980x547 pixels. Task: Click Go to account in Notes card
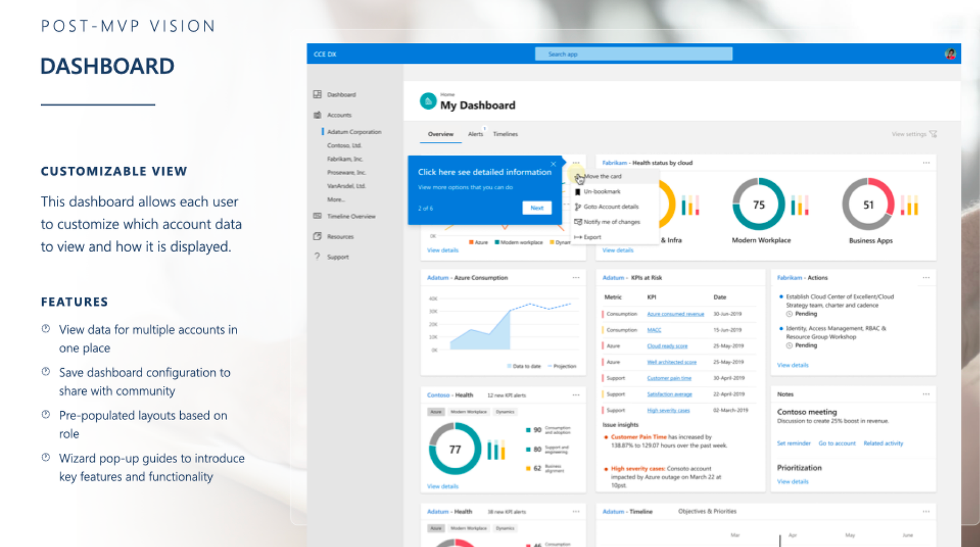(837, 443)
